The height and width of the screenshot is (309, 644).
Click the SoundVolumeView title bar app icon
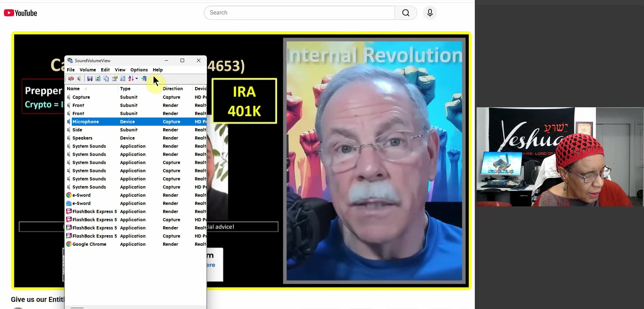pyautogui.click(x=70, y=61)
